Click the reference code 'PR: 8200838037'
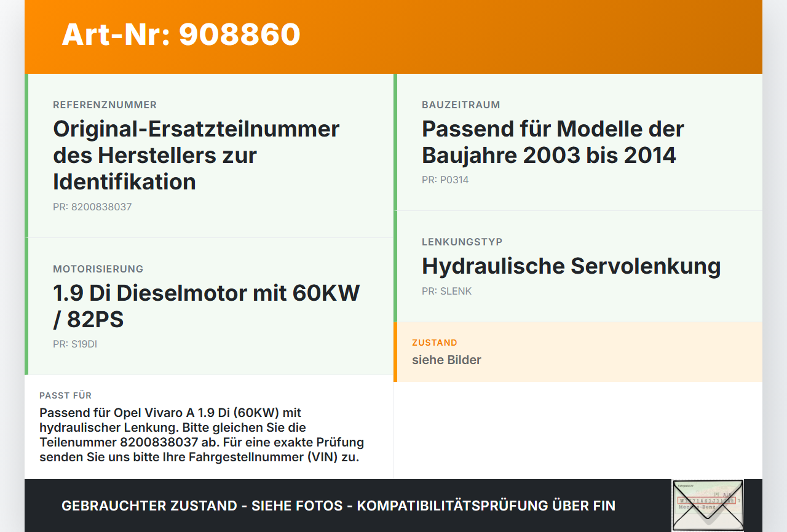 92,207
